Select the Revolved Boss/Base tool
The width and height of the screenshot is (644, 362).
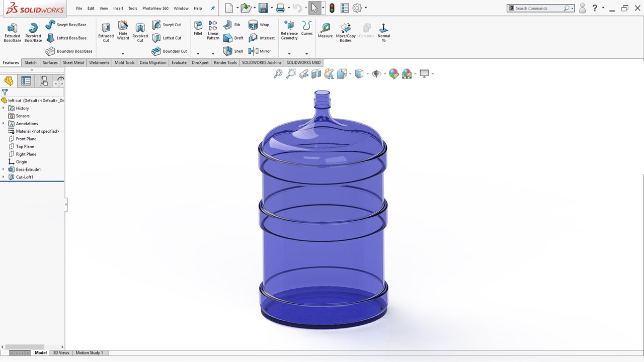pos(33,32)
